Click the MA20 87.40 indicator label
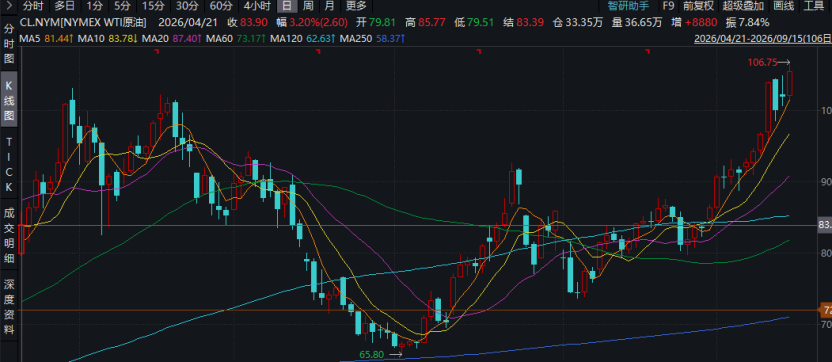This screenshot has height=362, width=832. point(172,39)
